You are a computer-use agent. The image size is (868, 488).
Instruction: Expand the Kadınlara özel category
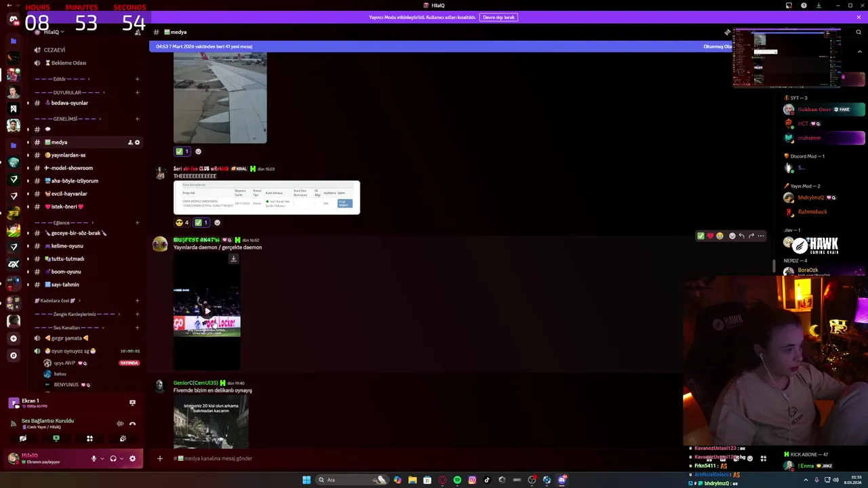pyautogui.click(x=58, y=300)
